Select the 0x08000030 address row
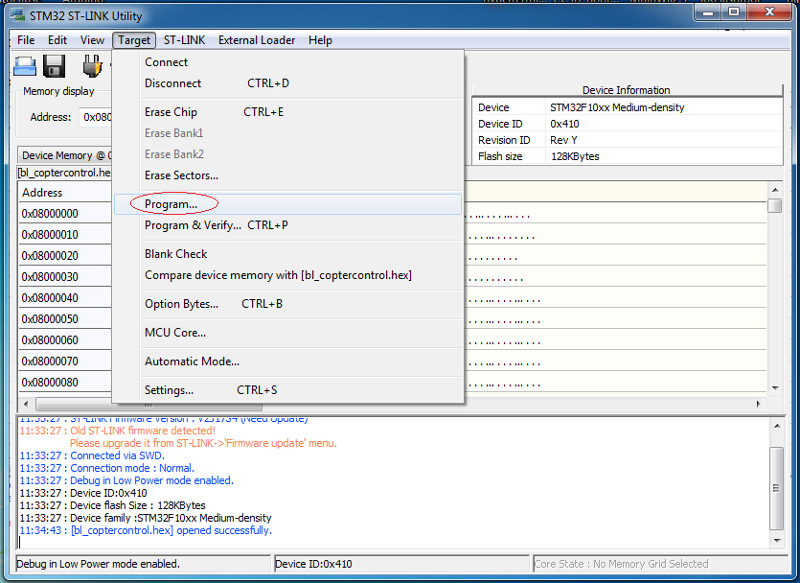Viewport: 800px width, 583px height. pos(65,277)
